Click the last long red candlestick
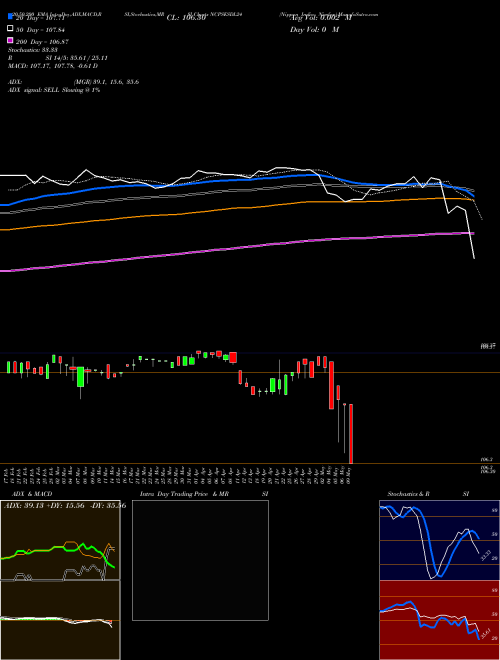The height and width of the screenshot is (660, 500). click(x=351, y=434)
